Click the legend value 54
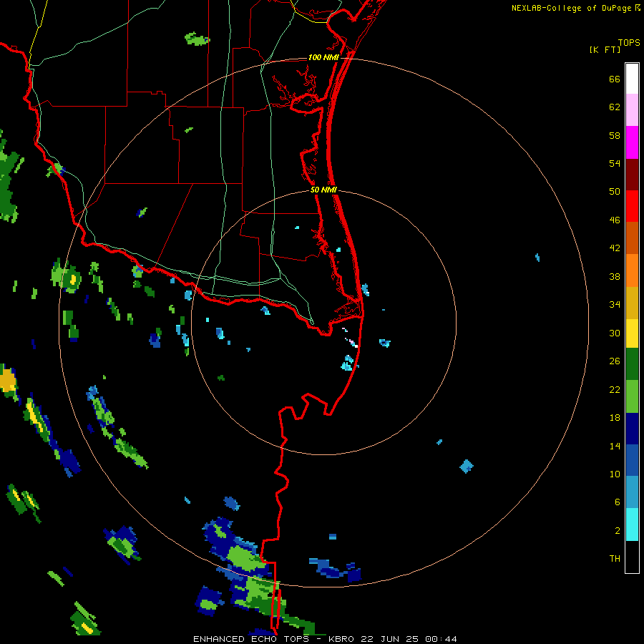644x644 pixels. pos(615,163)
